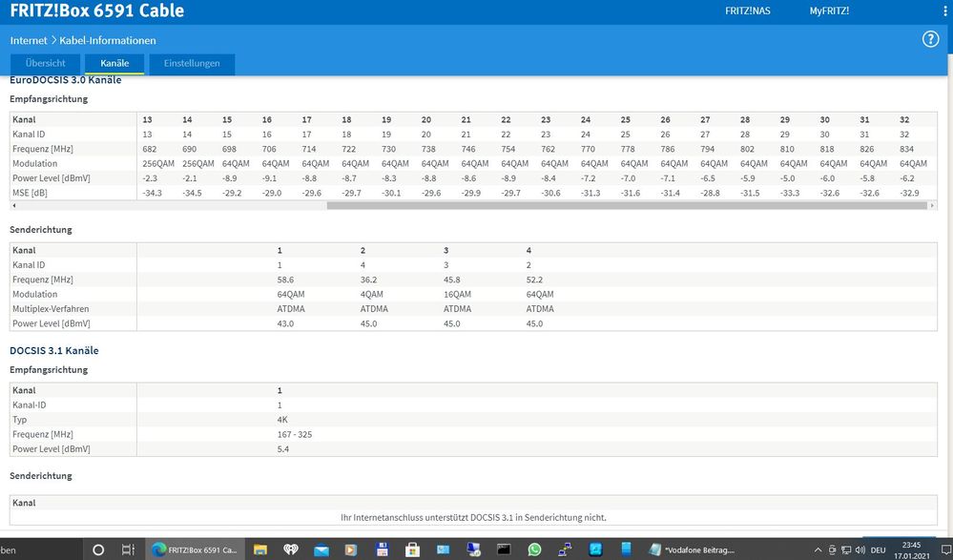Open the three-dot options menu in the header
The width and height of the screenshot is (953, 560).
[944, 10]
